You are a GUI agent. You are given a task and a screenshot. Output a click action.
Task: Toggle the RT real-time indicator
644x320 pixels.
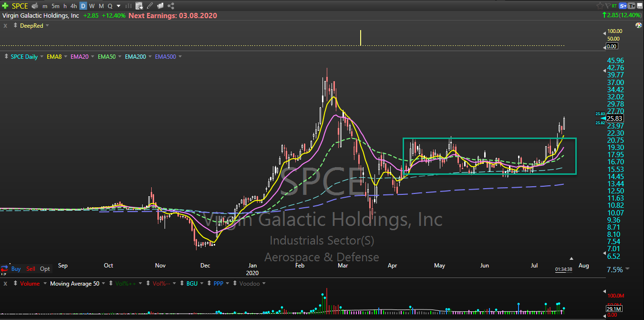click(614, 6)
